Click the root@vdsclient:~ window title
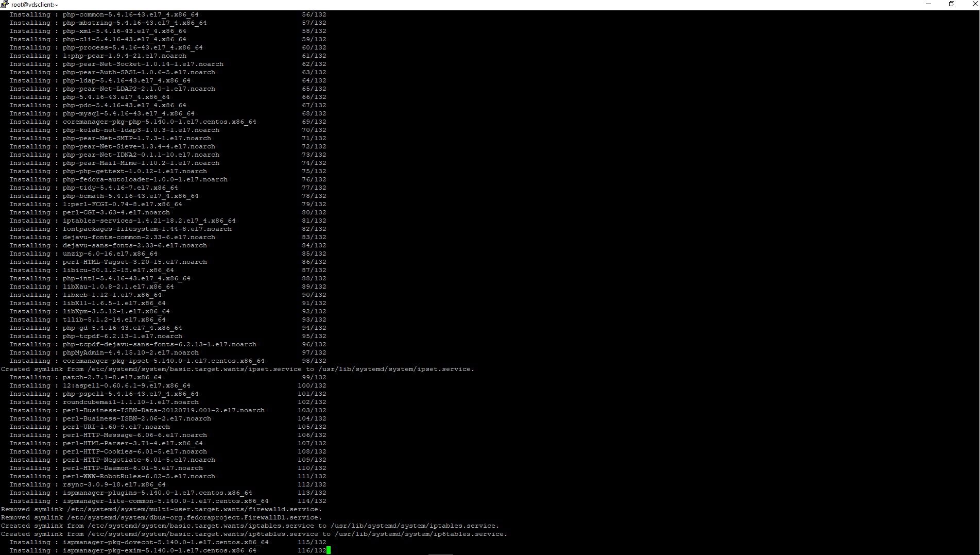 35,5
